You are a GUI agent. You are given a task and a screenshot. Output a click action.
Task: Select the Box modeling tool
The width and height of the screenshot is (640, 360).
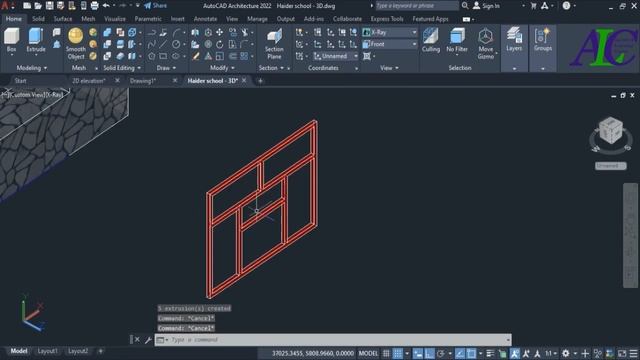(x=11, y=40)
